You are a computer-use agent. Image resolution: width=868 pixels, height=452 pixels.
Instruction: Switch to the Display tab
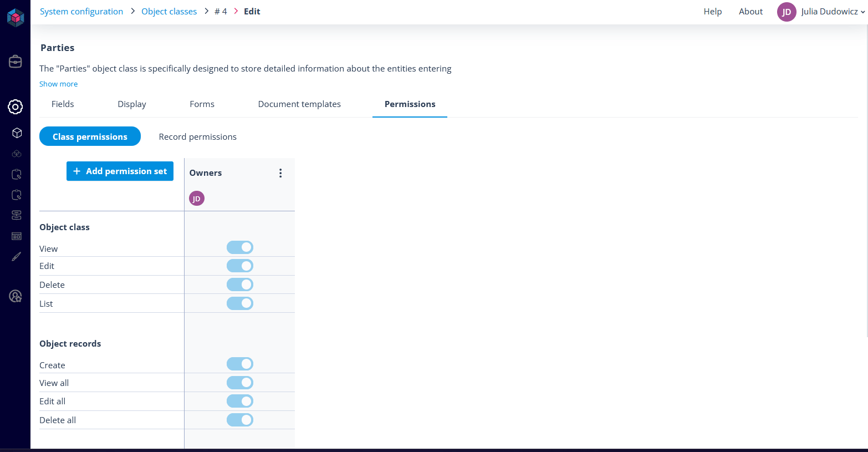click(x=132, y=104)
